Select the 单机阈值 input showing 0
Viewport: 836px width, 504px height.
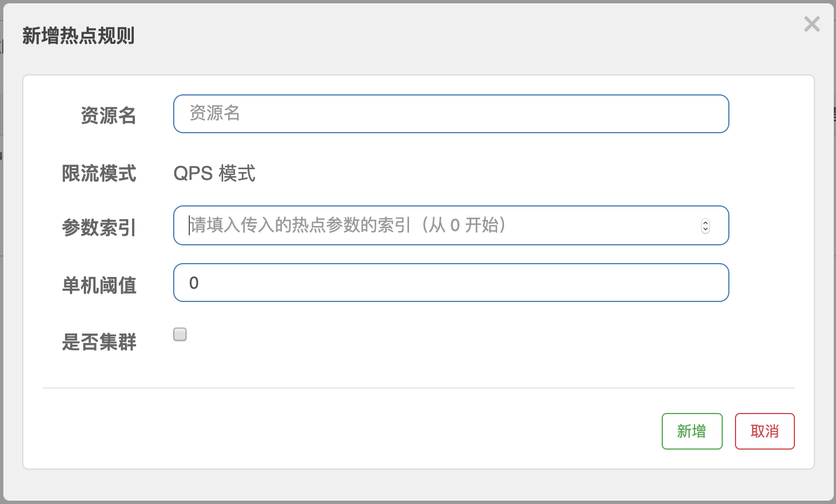(451, 283)
